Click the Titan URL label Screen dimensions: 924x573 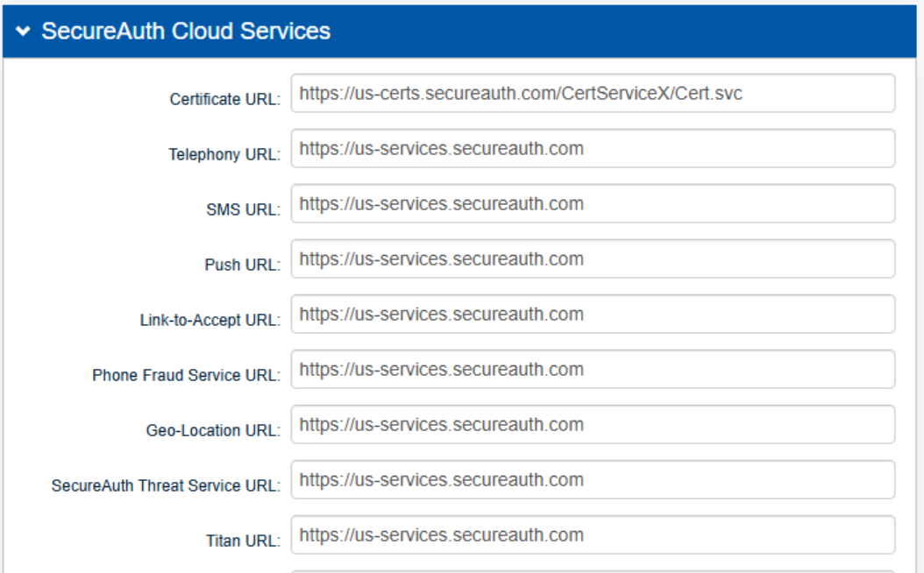point(244,541)
